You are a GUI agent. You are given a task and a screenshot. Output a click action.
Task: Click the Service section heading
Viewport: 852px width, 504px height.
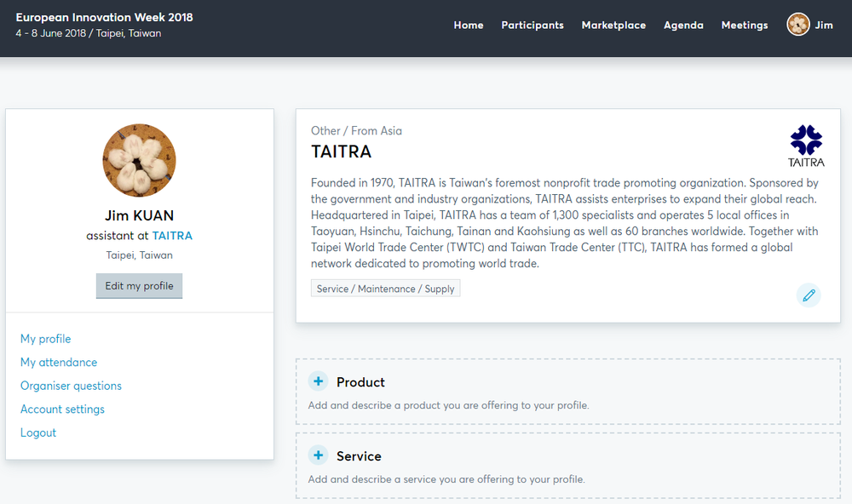(359, 456)
